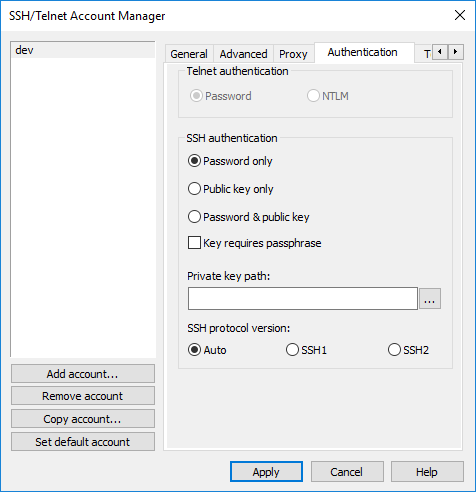
Task: Open Help for account manager
Action: 427,472
